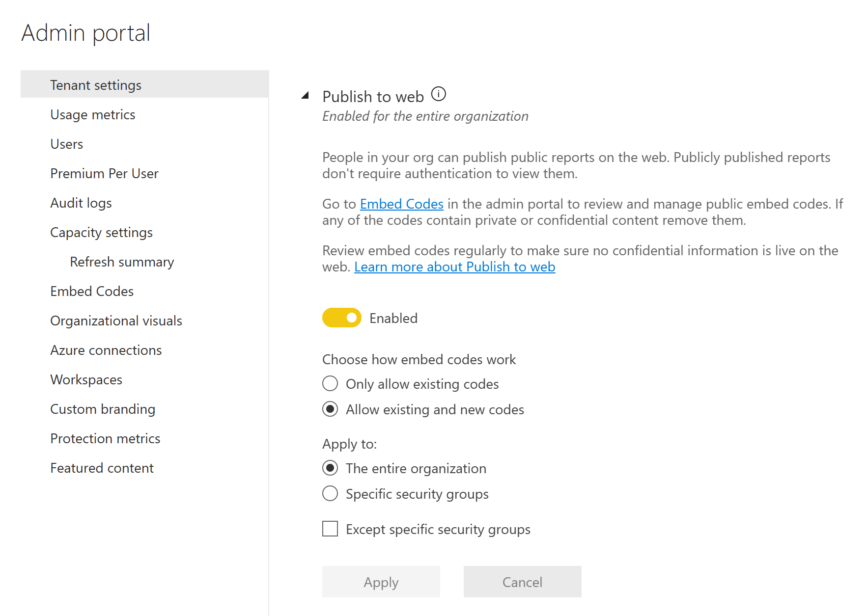
Task: Open Tenant settings in the sidebar
Action: tap(145, 84)
